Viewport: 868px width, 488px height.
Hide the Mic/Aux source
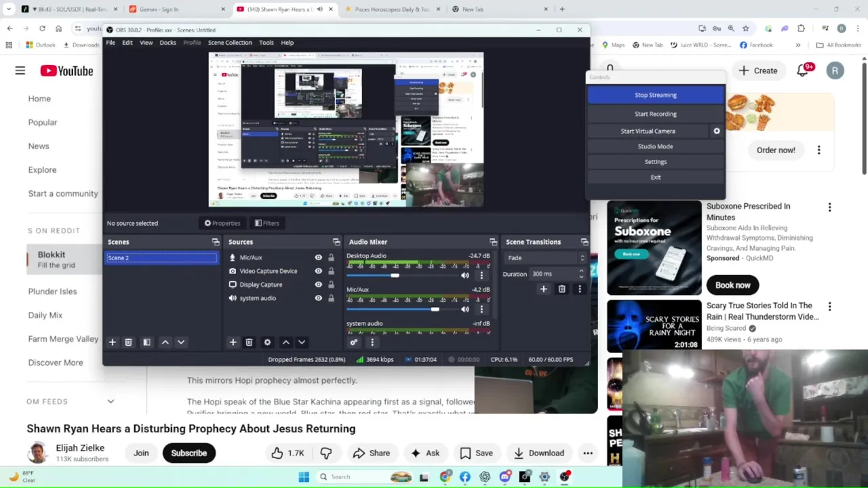(318, 258)
